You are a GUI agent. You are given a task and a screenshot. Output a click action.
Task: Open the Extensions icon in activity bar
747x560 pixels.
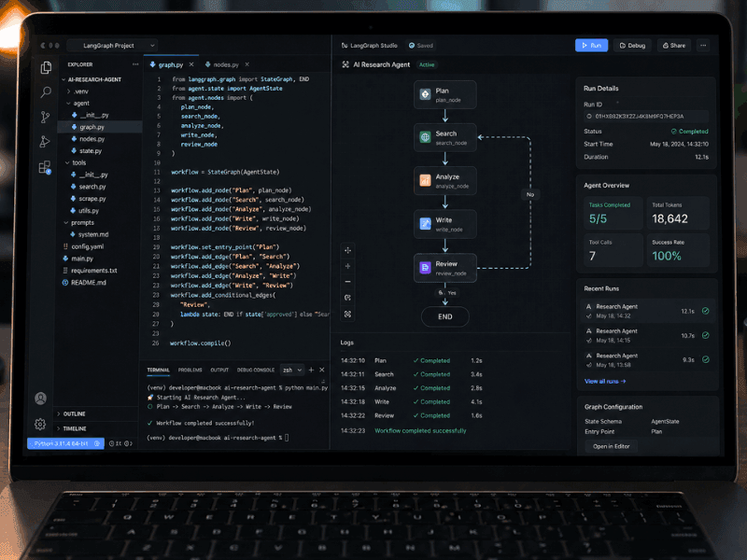click(45, 167)
